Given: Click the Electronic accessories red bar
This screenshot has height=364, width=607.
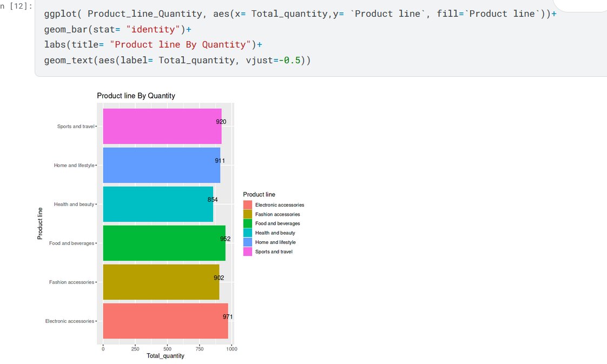Looking at the screenshot, I should click(x=166, y=321).
